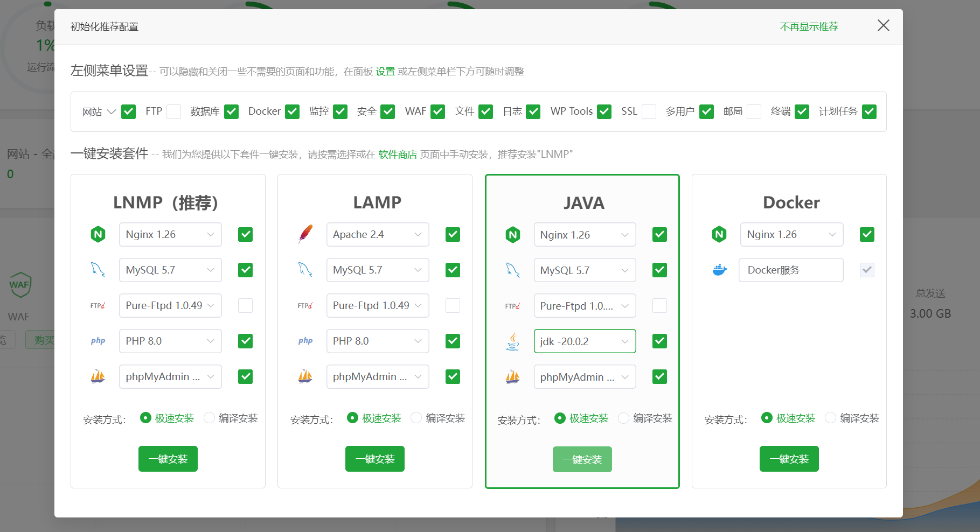This screenshot has width=980, height=532.
Task: Enable the SSL menu checkbox
Action: (x=649, y=111)
